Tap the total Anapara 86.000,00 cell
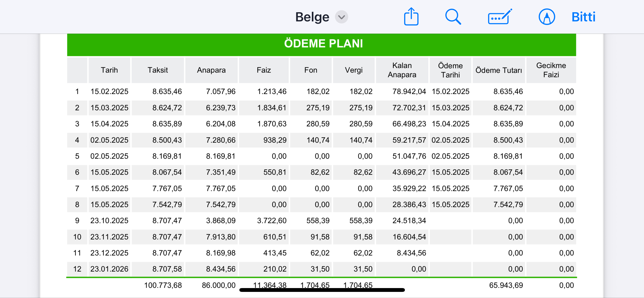 [218, 285]
